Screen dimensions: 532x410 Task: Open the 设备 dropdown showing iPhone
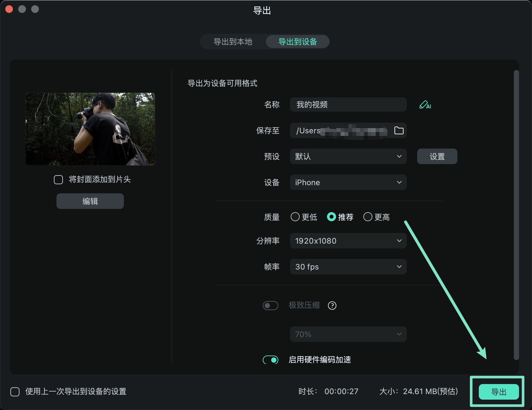[x=348, y=182]
